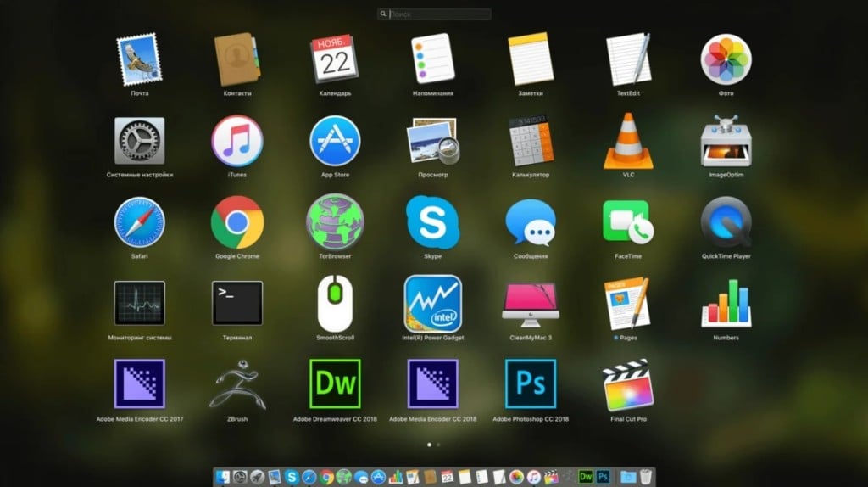Launch iTunes from the Launchpad grid

click(237, 141)
